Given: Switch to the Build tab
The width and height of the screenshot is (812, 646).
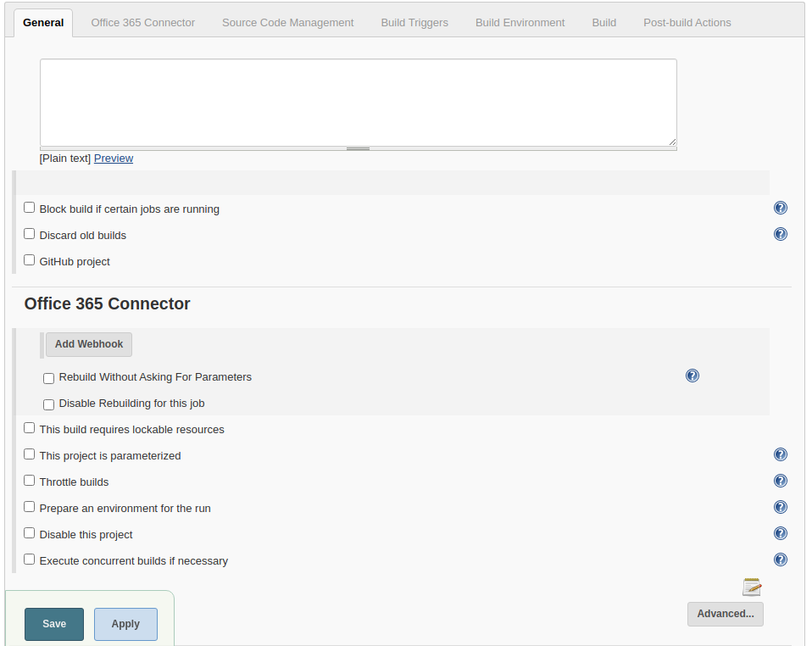Looking at the screenshot, I should (x=603, y=23).
